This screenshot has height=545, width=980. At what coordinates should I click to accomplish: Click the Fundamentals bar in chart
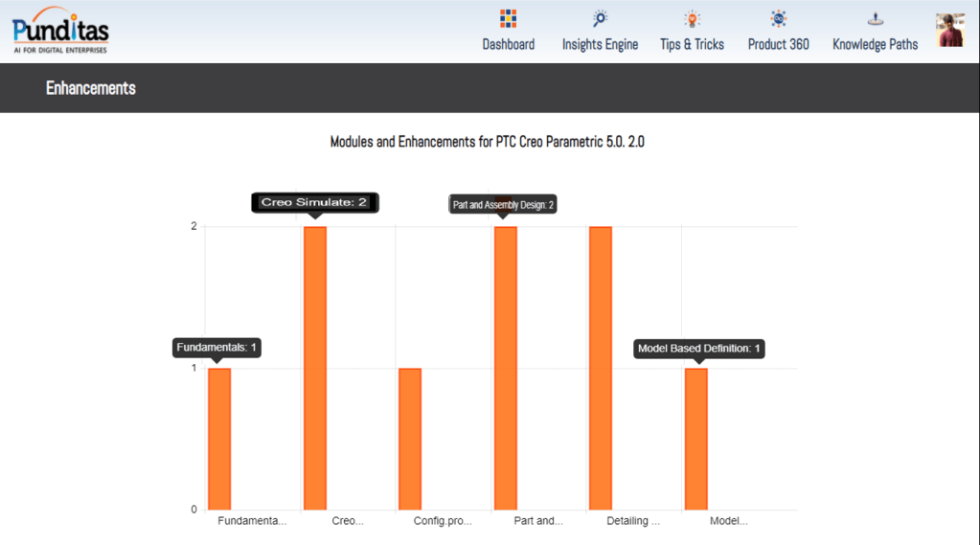pyautogui.click(x=219, y=439)
